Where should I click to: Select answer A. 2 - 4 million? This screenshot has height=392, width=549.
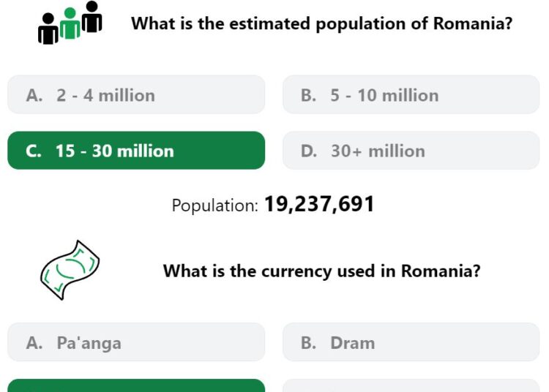(136, 94)
